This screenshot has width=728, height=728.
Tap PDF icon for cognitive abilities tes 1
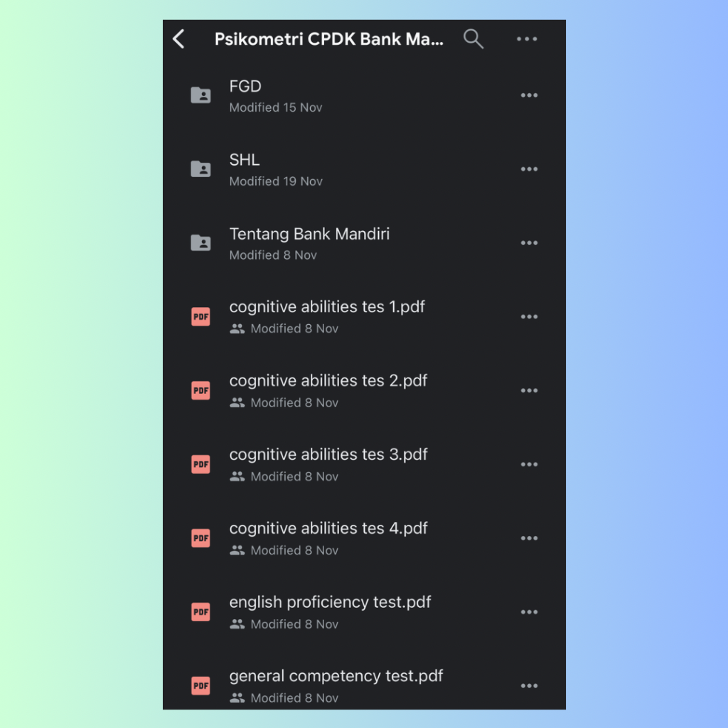coord(200,316)
